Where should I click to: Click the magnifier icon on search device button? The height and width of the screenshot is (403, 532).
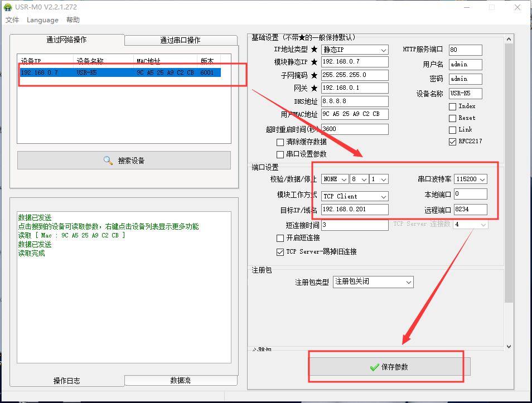coord(108,161)
